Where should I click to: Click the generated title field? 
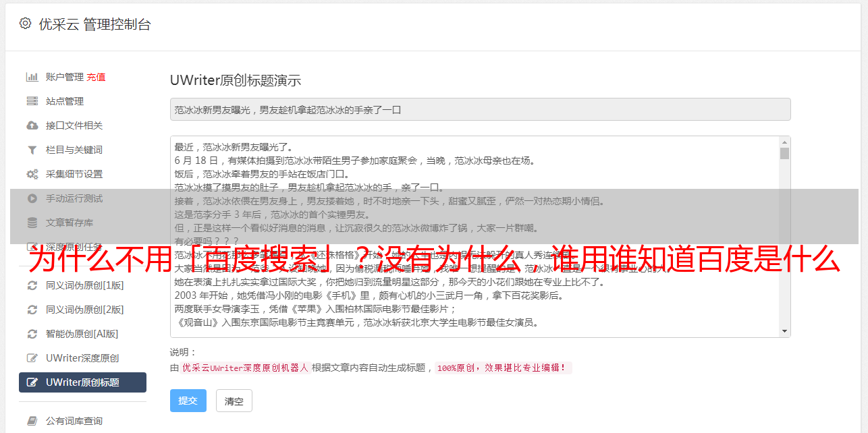pos(480,109)
